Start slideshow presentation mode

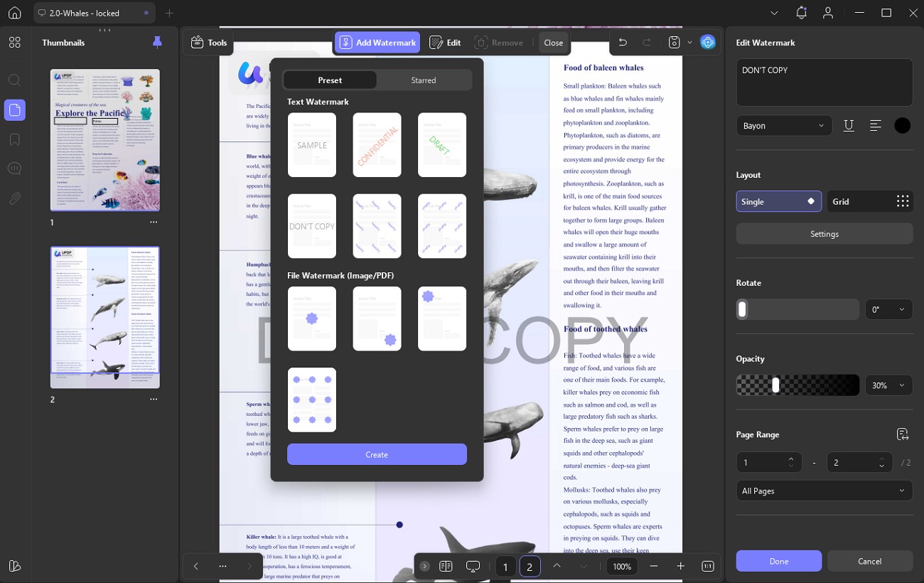pos(473,567)
